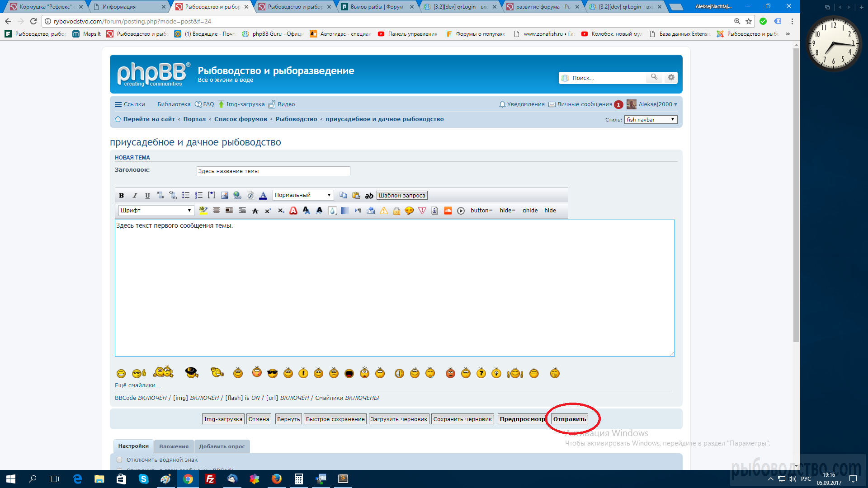Insert a warning triangle box

pyautogui.click(x=384, y=211)
